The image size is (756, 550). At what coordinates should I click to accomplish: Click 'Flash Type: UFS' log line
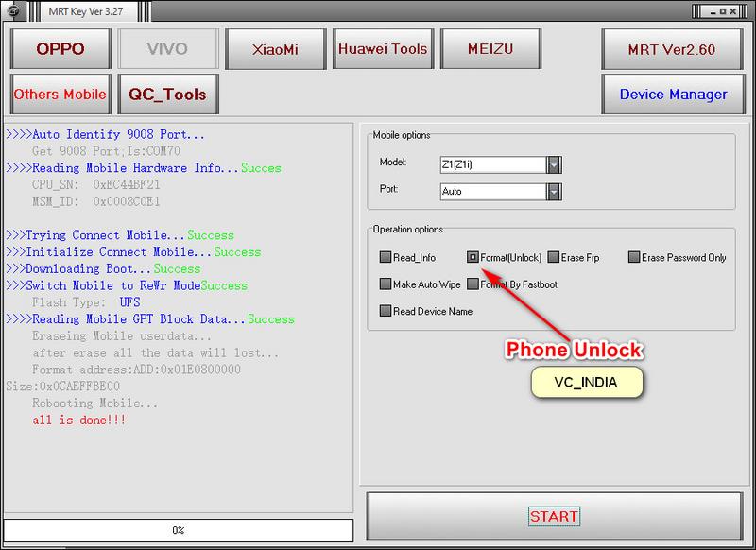pos(86,302)
